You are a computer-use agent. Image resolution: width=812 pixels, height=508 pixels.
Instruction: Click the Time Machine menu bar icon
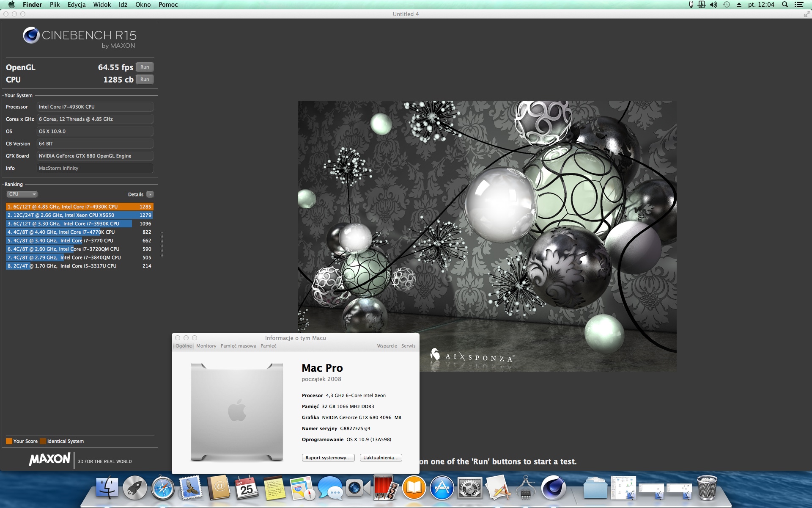tap(727, 5)
